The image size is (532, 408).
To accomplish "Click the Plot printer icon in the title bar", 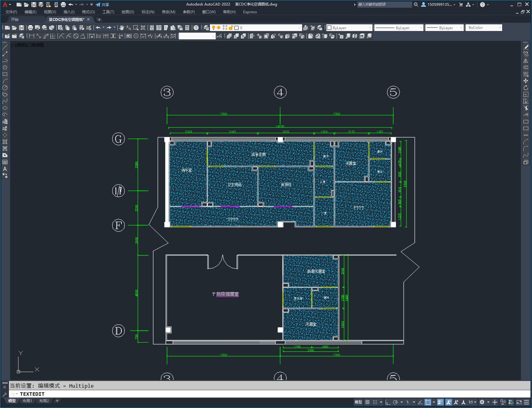I will point(63,5).
